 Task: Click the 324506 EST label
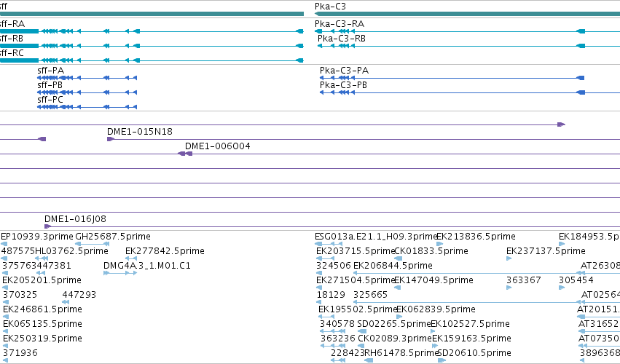coord(334,265)
